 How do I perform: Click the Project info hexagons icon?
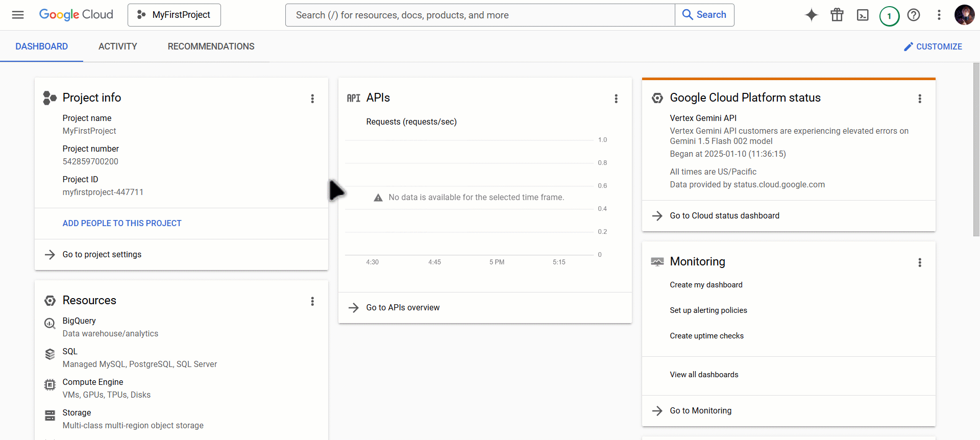click(50, 98)
